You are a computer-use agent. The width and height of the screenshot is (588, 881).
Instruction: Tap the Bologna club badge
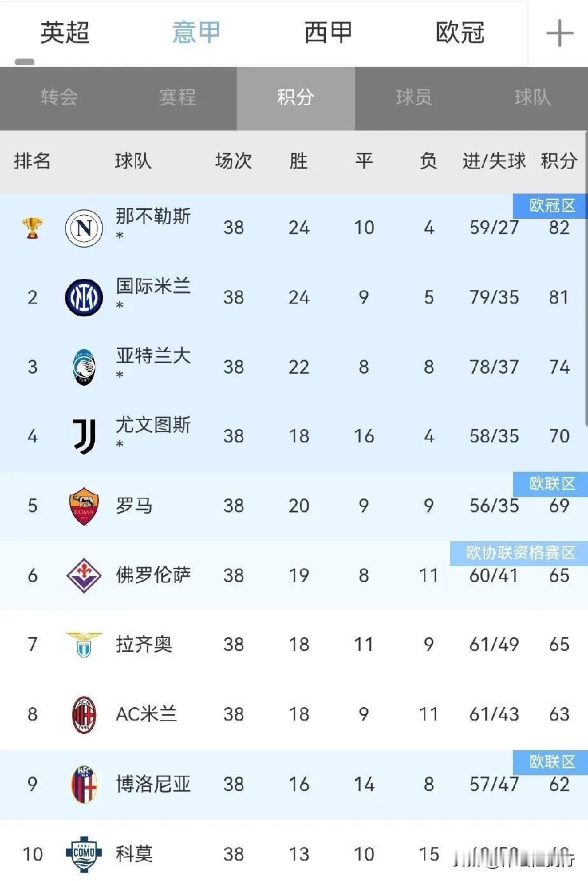[x=84, y=784]
